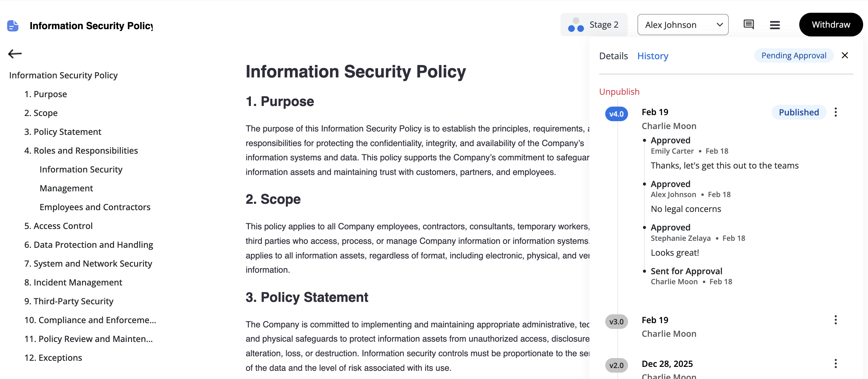Click the back arrow icon

(x=15, y=53)
